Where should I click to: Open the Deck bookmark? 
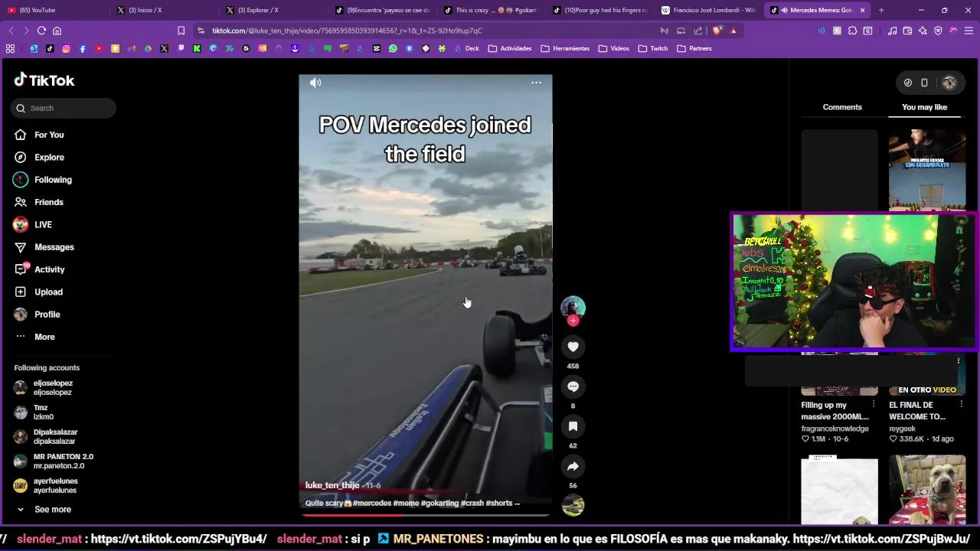(465, 48)
